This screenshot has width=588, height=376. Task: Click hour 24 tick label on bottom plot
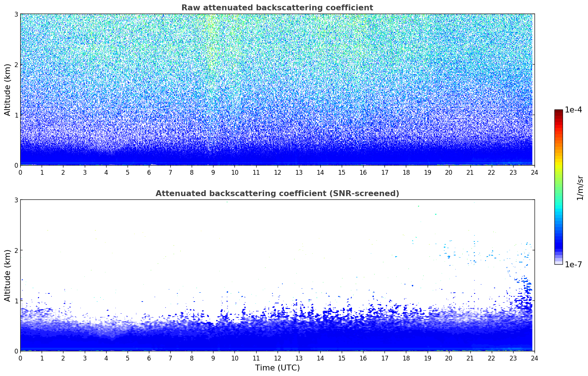tap(534, 358)
